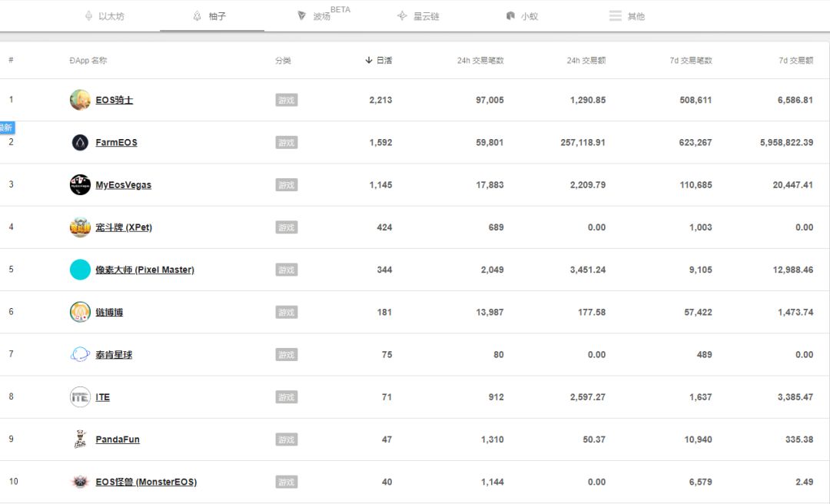Open the EOS骑士 app icon

[x=80, y=100]
